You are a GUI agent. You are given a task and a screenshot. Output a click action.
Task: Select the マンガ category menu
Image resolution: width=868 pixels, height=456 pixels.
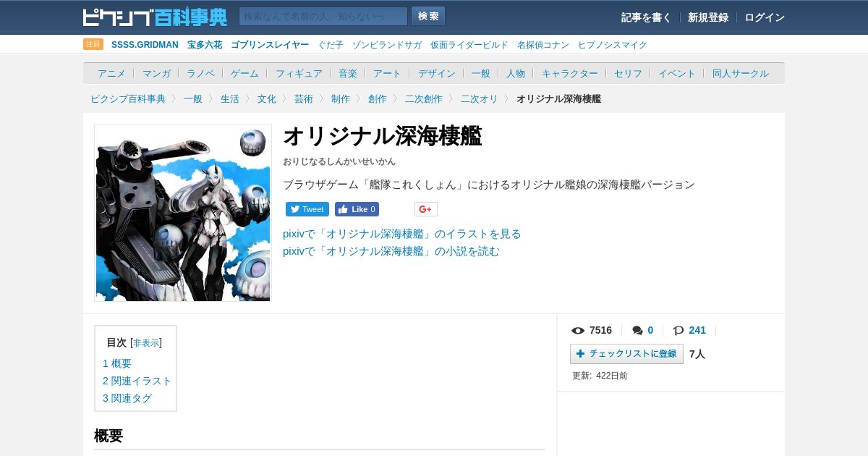tap(156, 73)
